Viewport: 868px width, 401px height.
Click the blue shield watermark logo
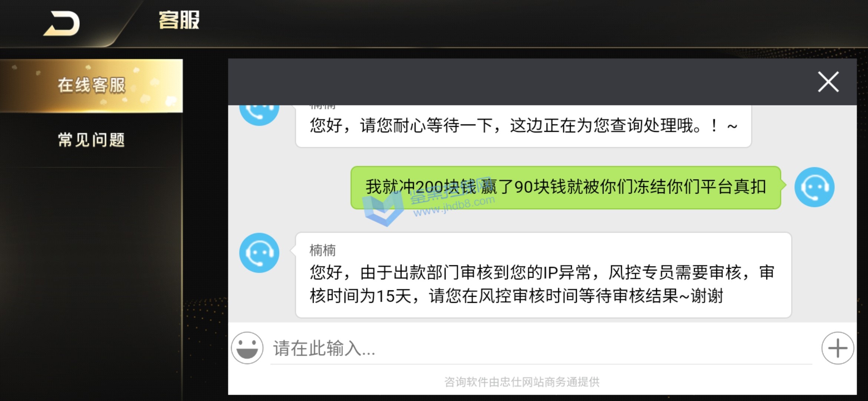click(x=384, y=209)
